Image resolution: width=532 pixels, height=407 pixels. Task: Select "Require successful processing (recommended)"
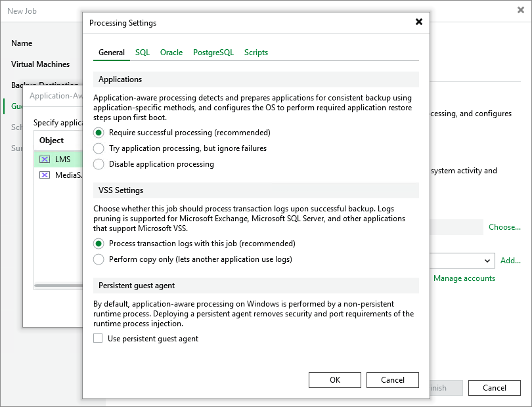pos(99,134)
